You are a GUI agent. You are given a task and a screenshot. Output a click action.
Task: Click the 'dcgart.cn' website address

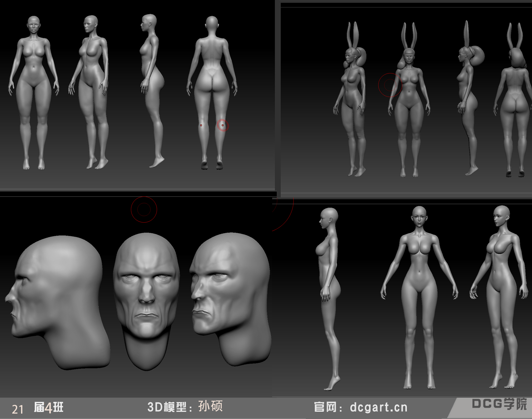point(378,408)
